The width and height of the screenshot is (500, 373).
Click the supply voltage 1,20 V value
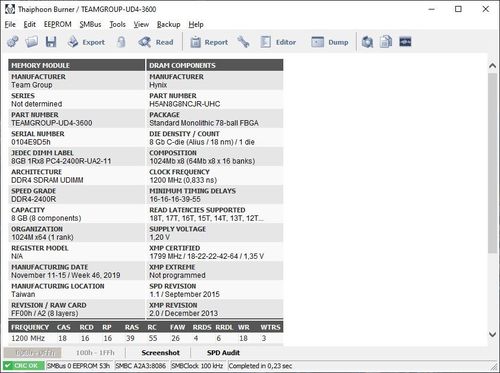coord(160,237)
